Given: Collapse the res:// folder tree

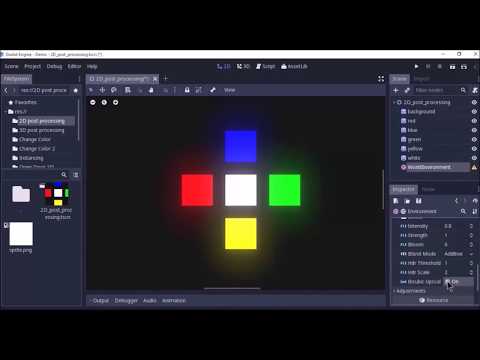Looking at the screenshot, I should point(6,112).
